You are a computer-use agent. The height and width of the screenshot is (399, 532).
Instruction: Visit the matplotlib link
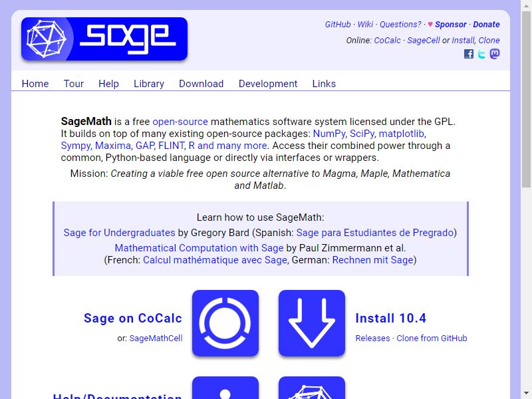402,134
